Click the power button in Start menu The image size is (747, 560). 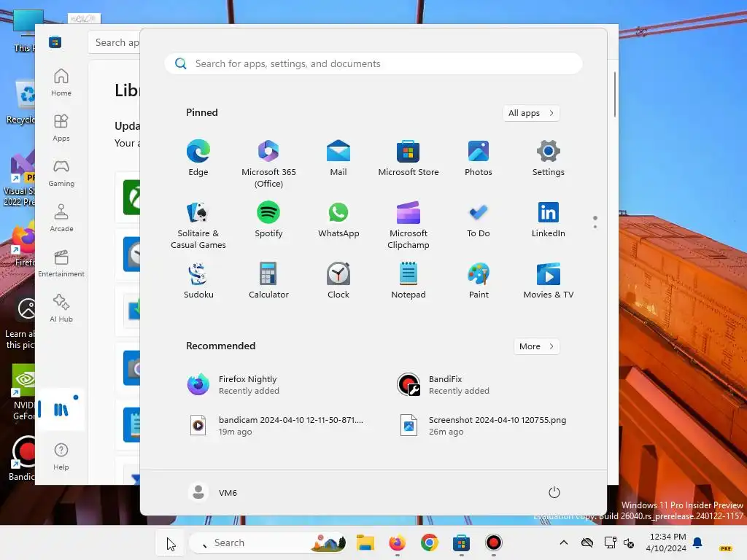point(554,492)
